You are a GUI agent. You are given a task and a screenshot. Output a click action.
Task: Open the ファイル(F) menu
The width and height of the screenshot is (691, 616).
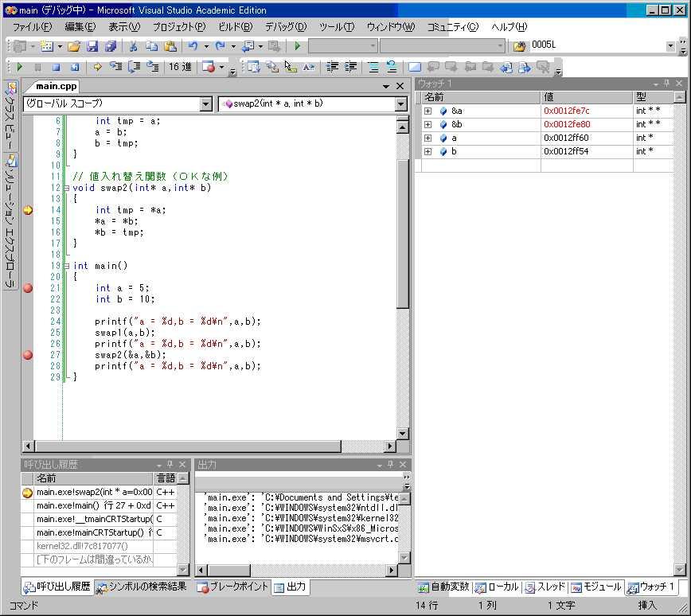coord(32,27)
